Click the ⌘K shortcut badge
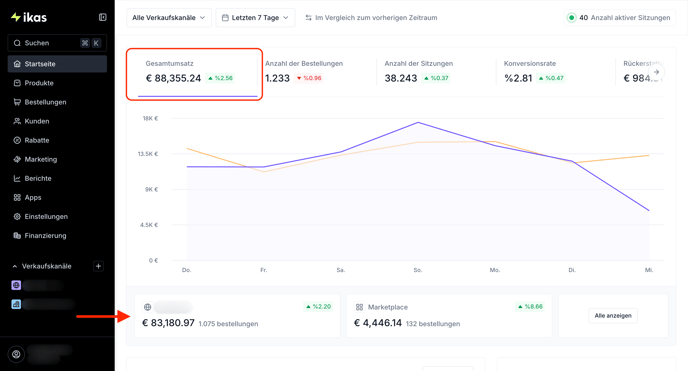Image resolution: width=688 pixels, height=371 pixels. pos(91,43)
